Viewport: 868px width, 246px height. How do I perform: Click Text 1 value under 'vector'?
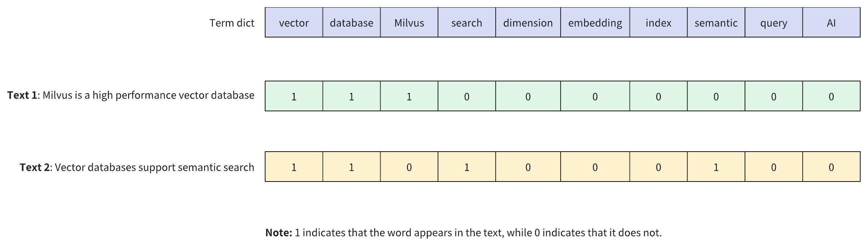[294, 96]
